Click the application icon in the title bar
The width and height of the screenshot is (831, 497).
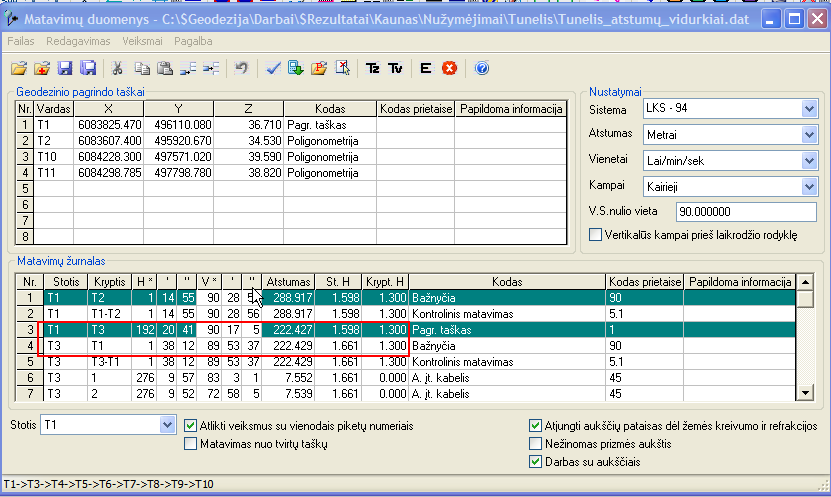click(x=11, y=19)
